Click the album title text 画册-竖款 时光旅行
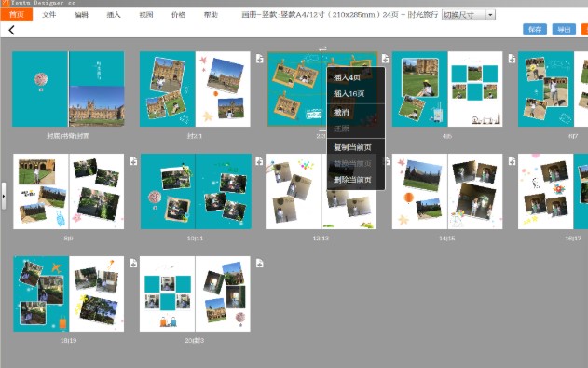The height and width of the screenshot is (368, 588). tap(339, 15)
